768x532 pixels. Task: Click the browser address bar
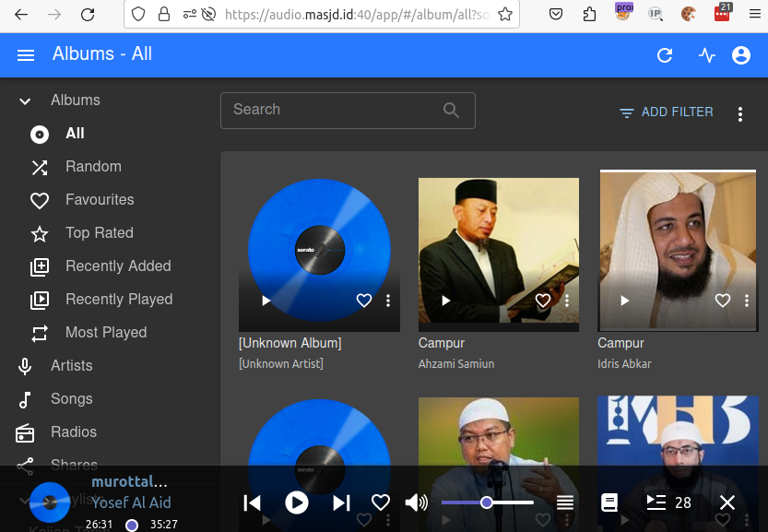pos(355,15)
